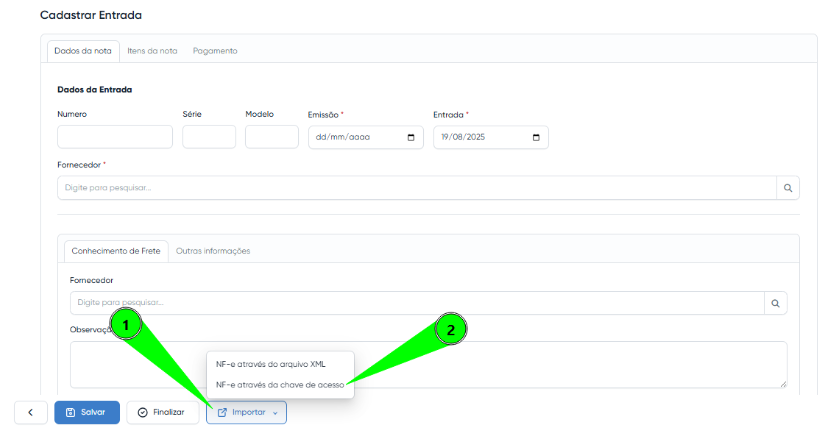Click the search icon in freight Fornecedor field
This screenshot has height=445, width=836.
click(x=775, y=303)
